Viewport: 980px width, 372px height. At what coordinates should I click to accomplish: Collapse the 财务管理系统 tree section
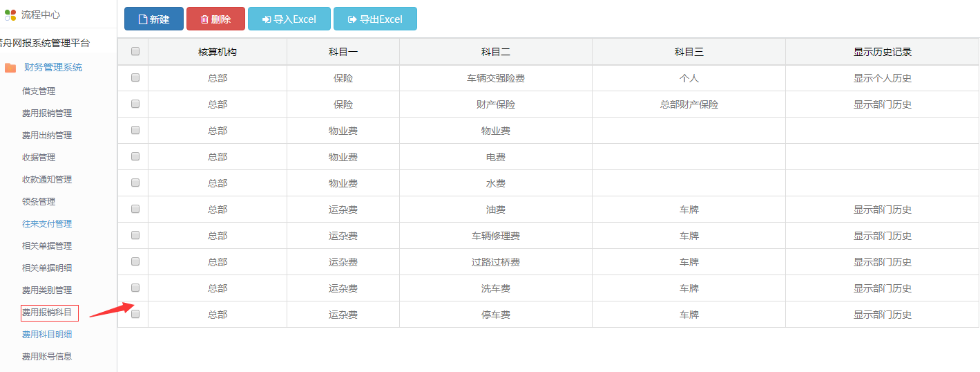[x=53, y=68]
